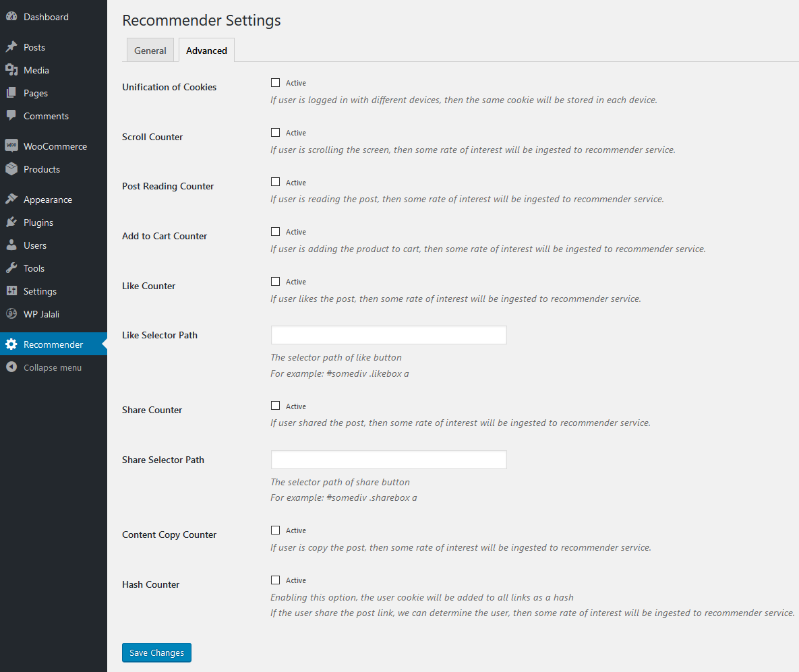Click the Recommender gear icon
Viewport: 799px width, 672px height.
pos(11,344)
